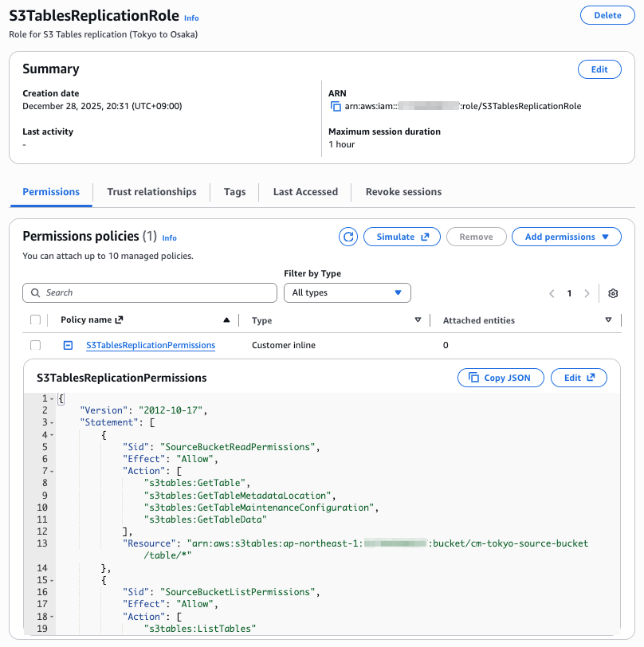
Task: Check the S3TablesReplicationPermissions row checkbox
Action: point(35,346)
